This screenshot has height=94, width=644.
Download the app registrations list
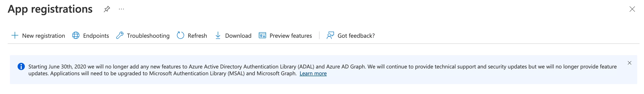pyautogui.click(x=238, y=36)
